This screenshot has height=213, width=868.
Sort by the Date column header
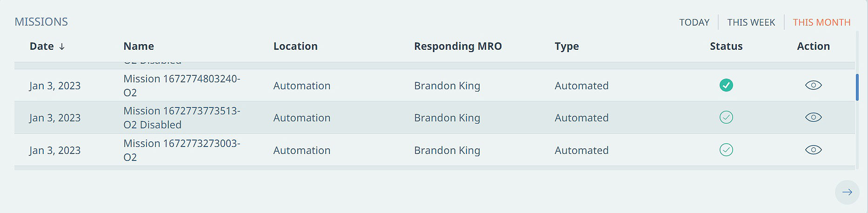(41, 46)
